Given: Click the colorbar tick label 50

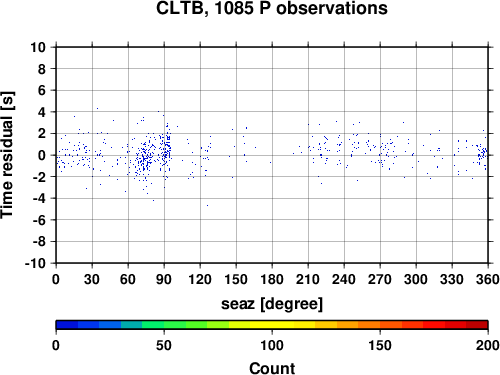Looking at the screenshot, I should point(164,345).
